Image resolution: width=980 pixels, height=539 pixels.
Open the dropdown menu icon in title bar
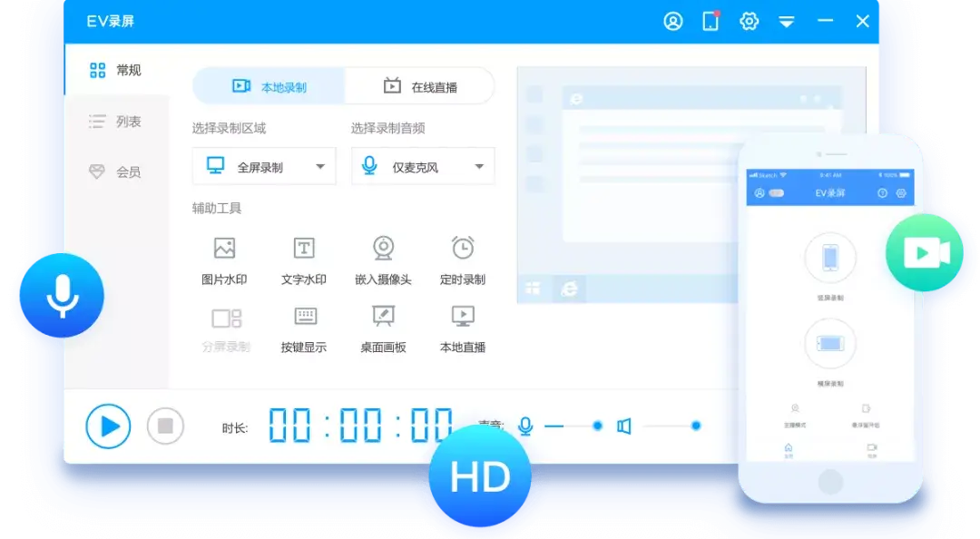pos(787,22)
